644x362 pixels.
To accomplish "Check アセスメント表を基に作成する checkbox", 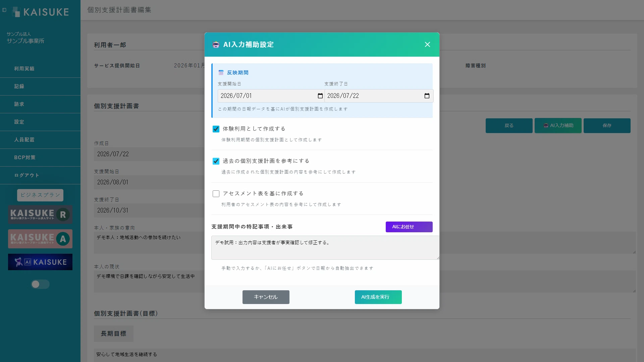I will (x=216, y=194).
